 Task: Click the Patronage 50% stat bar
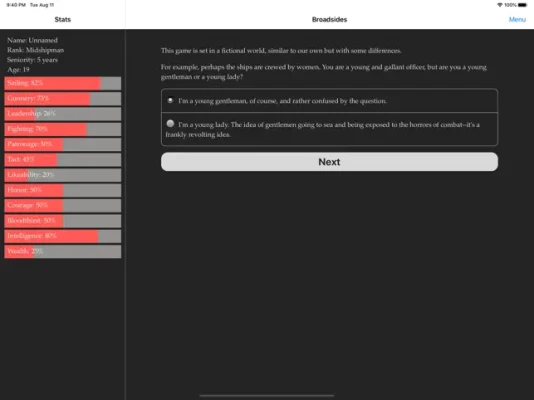[x=63, y=144]
